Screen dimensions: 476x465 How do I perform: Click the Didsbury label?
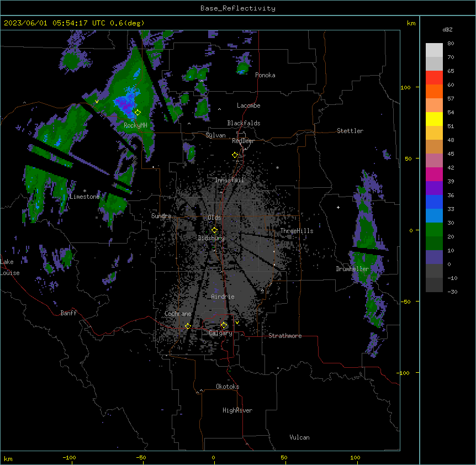pos(211,238)
